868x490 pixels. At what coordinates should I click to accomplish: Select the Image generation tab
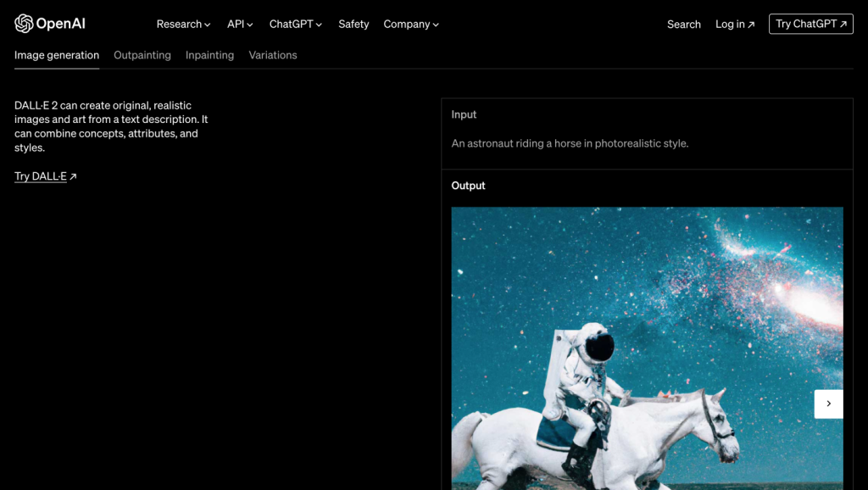coord(56,54)
